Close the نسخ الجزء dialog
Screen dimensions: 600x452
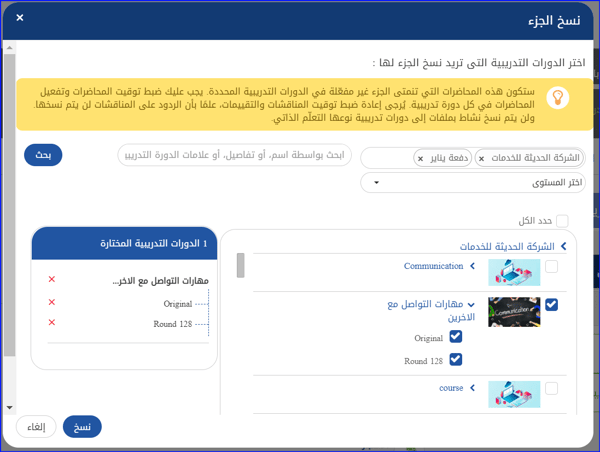click(20, 18)
